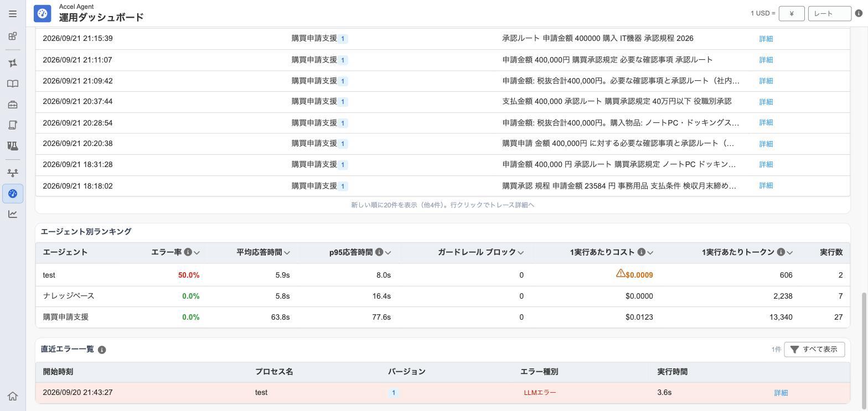Click the LLMエラー error type text
868x411 pixels.
(540, 393)
